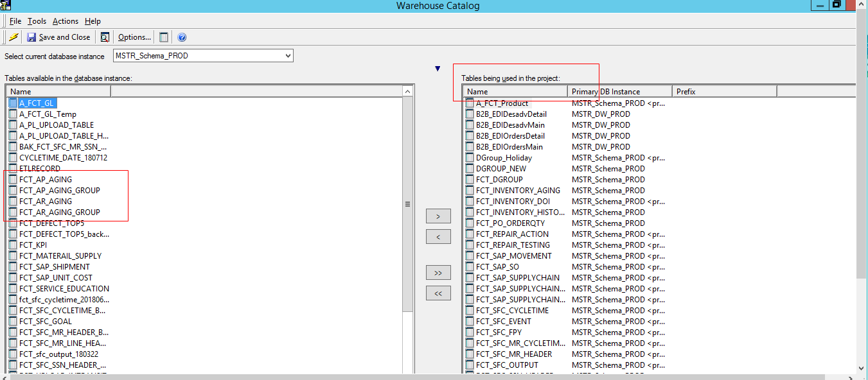Click table icon beside B2B_EDIOrdersMain
868x380 pixels.
click(470, 147)
